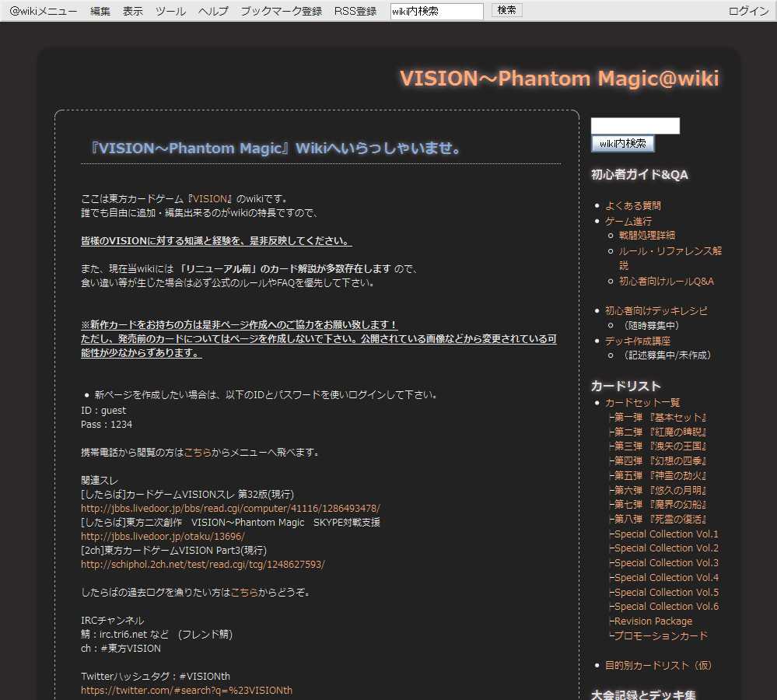Viewport: 777px width, 700px height.
Task: Open the ツール menu
Action: pos(170,11)
